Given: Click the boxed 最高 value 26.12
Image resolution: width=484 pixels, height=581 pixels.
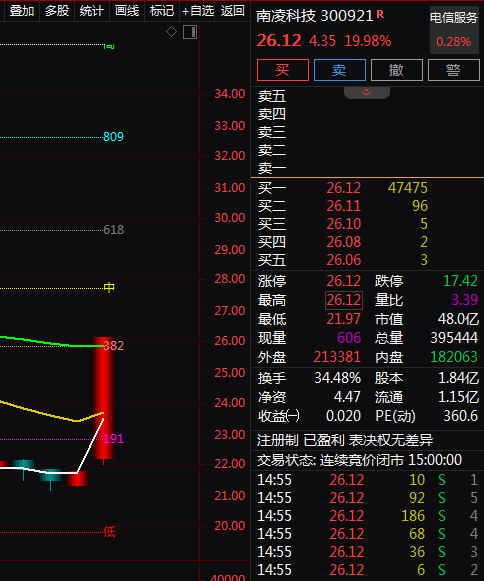Looking at the screenshot, I should tap(344, 300).
